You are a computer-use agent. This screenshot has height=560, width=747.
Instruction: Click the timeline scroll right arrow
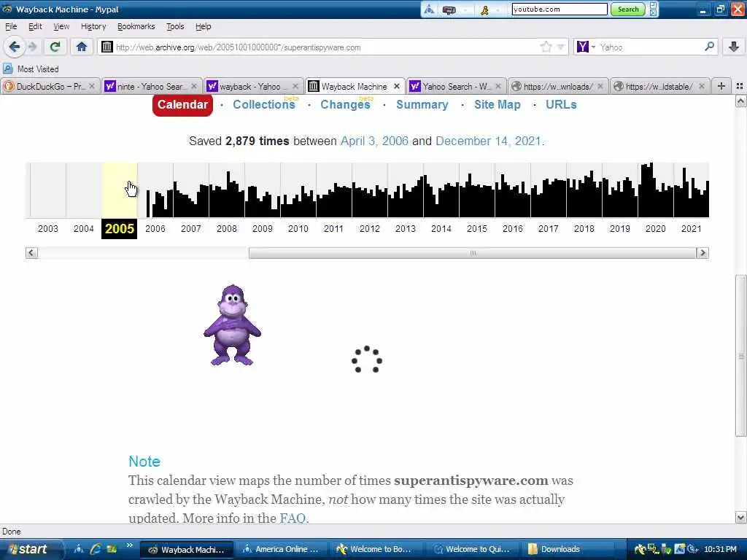click(x=703, y=253)
